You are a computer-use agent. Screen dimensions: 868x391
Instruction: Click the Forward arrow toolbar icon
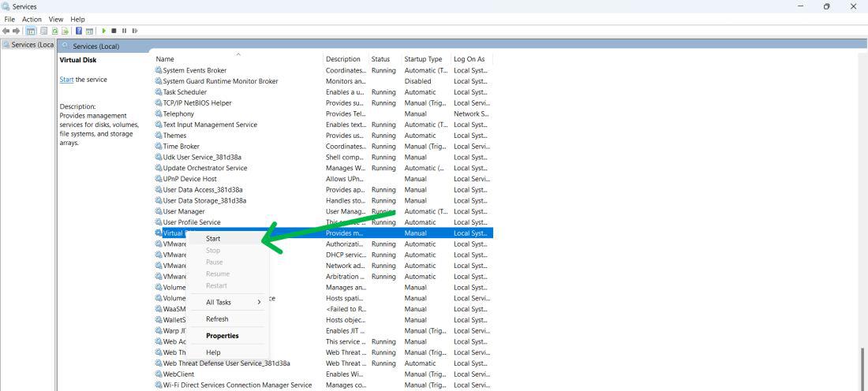click(x=16, y=31)
